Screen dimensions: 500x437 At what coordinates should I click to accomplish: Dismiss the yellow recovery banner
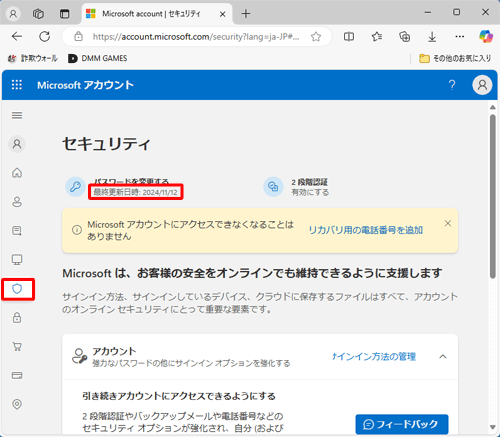click(448, 223)
